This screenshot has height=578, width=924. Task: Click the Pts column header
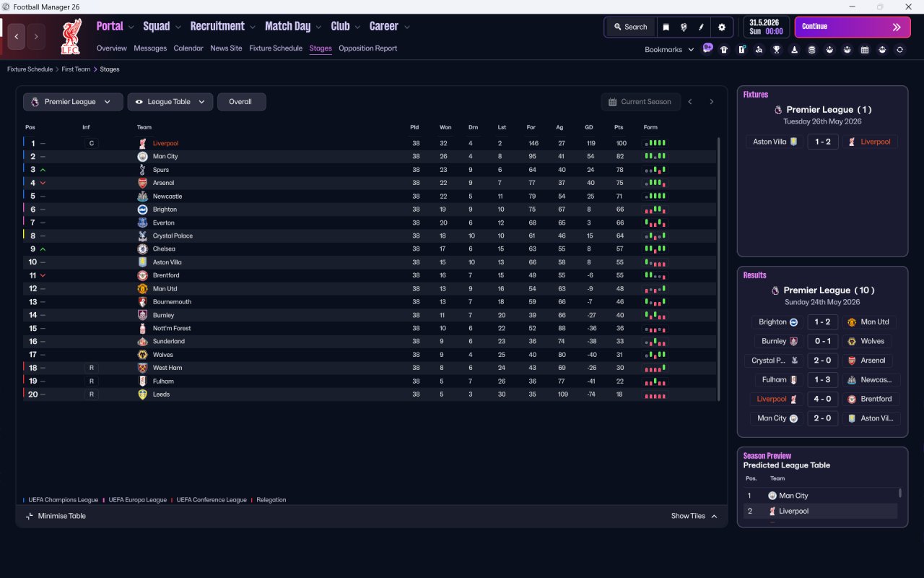coord(619,127)
